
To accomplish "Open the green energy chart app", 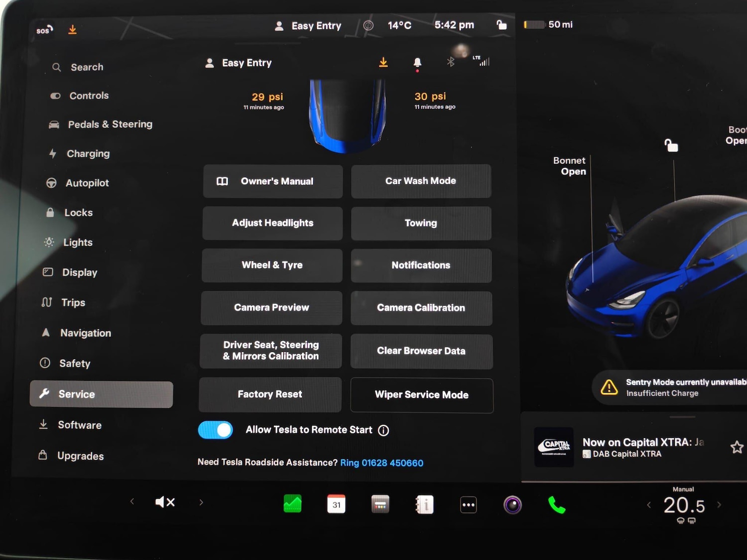I will click(292, 504).
